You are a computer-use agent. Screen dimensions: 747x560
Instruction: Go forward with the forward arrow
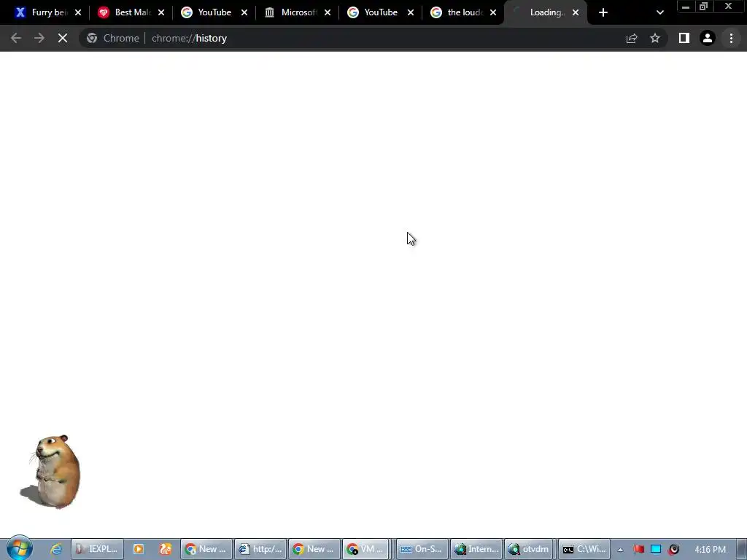click(x=39, y=38)
